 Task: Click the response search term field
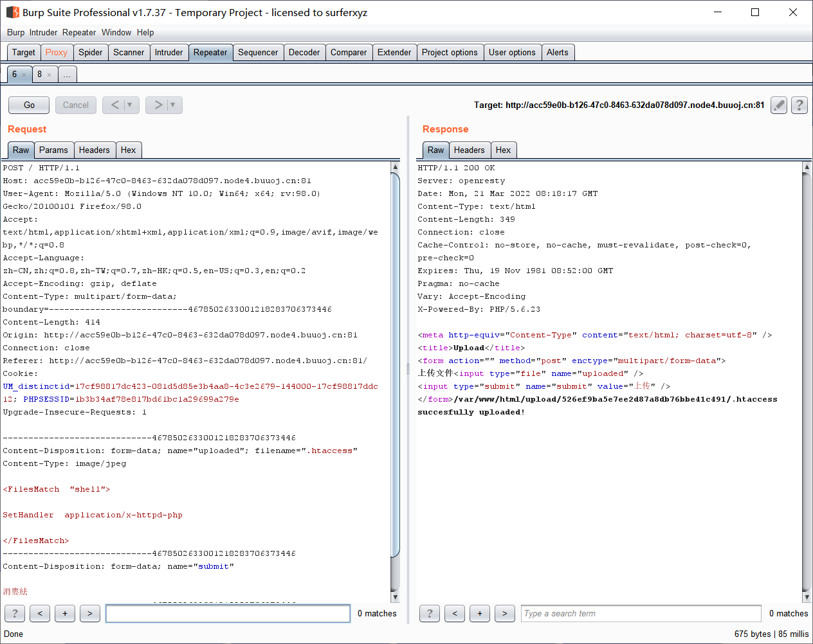[641, 614]
